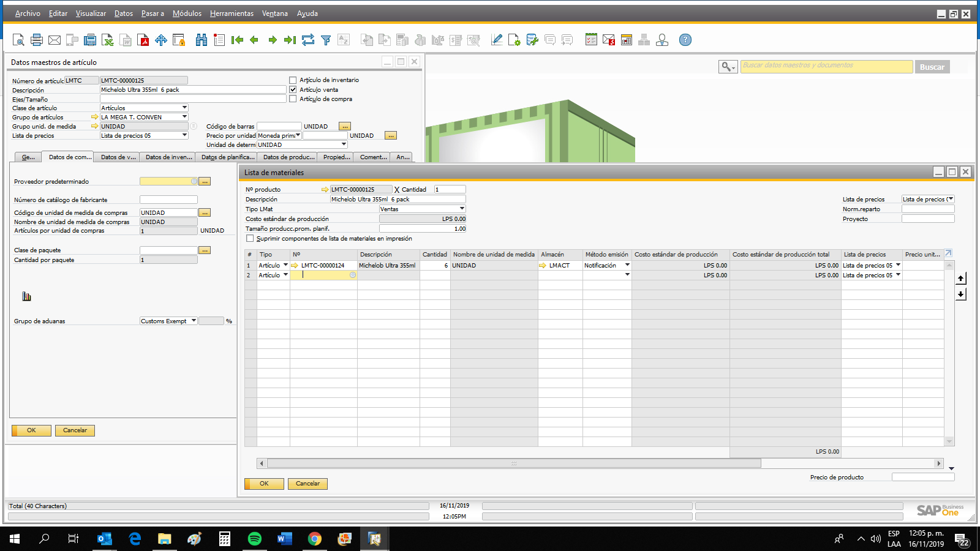Viewport: 980px width, 551px height.
Task: Click Cancelar in Datos maestros de artículo
Action: coord(75,430)
